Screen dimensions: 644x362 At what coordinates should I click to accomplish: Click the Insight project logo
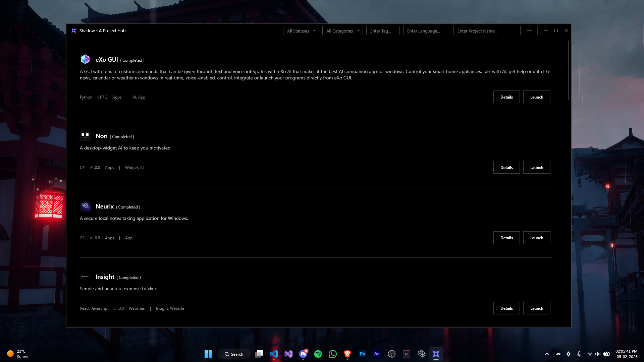pos(85,277)
